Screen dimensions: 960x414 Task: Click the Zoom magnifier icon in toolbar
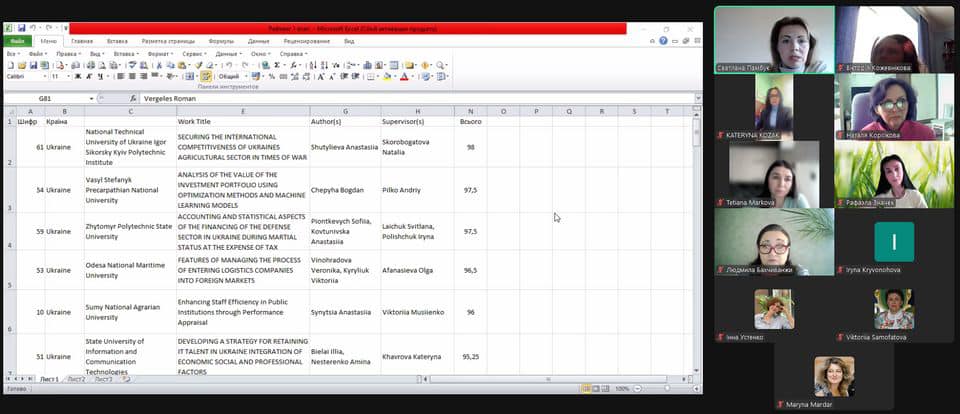440,66
